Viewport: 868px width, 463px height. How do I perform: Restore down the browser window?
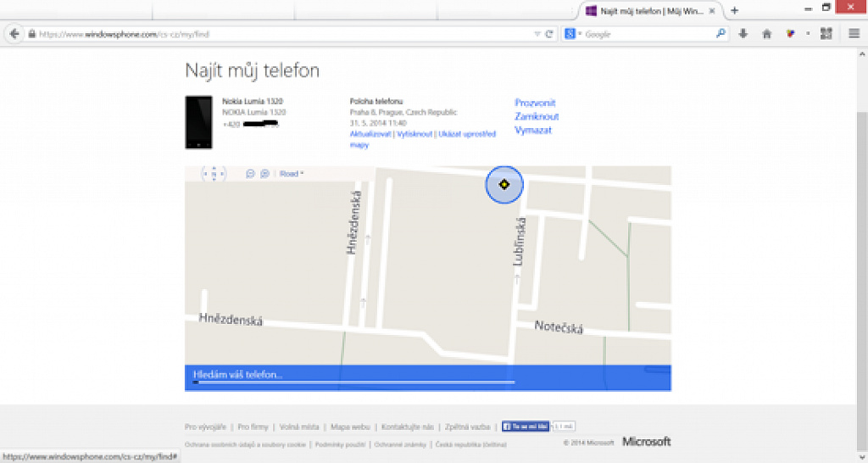click(826, 8)
